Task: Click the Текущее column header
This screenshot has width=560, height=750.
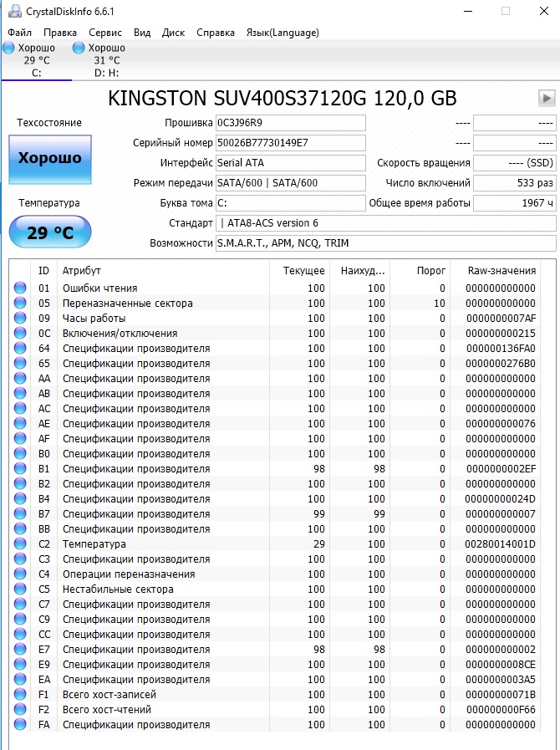Action: pos(300,271)
